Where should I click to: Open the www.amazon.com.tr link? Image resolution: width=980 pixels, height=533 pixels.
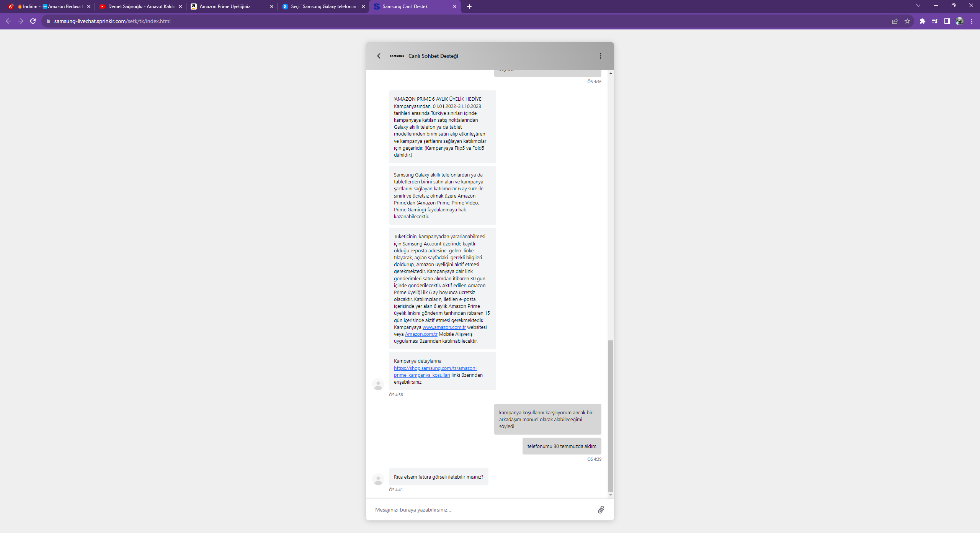444,327
